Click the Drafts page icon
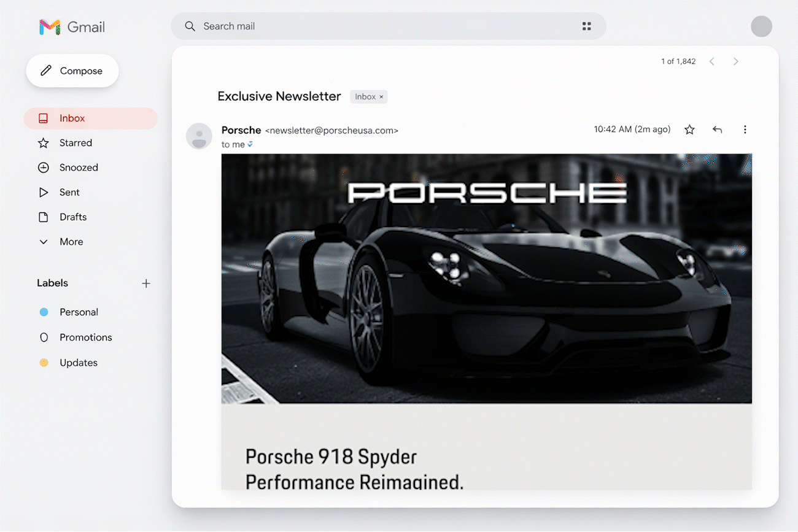 (44, 217)
